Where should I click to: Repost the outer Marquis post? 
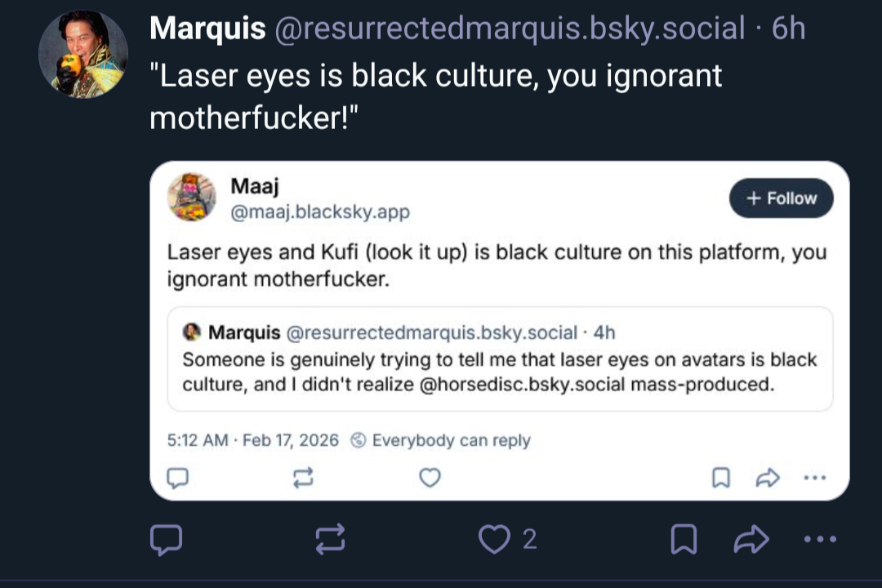coord(331,539)
